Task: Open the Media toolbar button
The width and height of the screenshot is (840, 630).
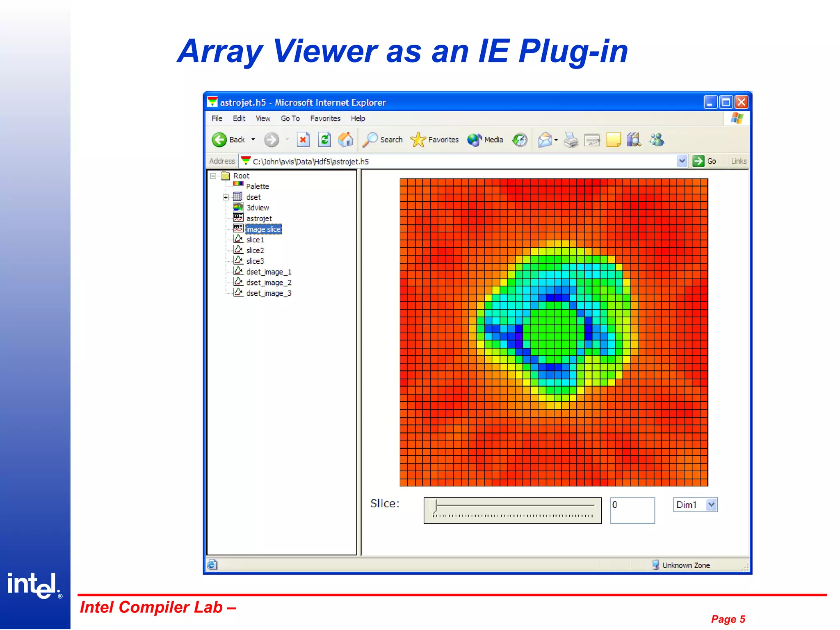Action: coord(485,140)
